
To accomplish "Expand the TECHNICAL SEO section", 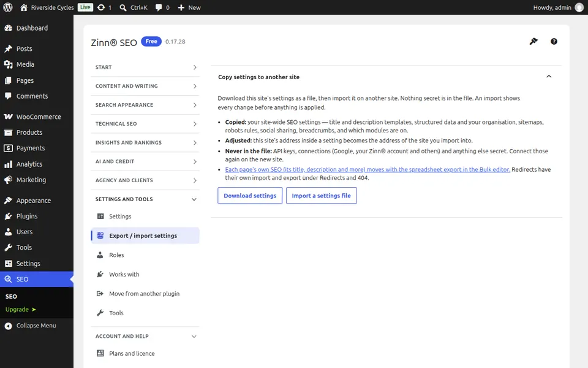I will tap(145, 123).
